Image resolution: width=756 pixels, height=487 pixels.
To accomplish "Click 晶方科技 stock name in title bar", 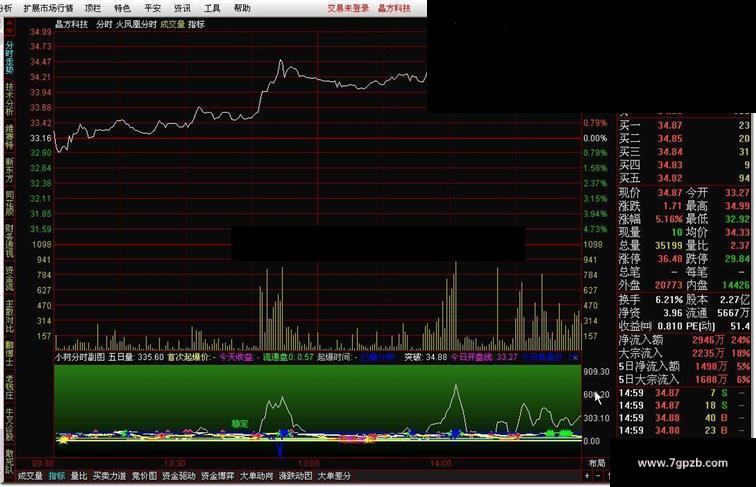I will (394, 8).
